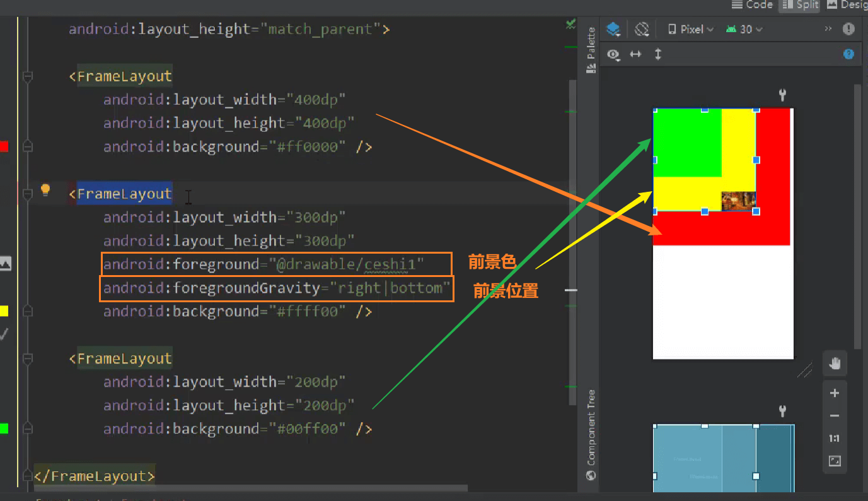Image resolution: width=868 pixels, height=501 pixels.
Task: Collapse the first FrameLayout 400dp fold marker
Action: 27,77
